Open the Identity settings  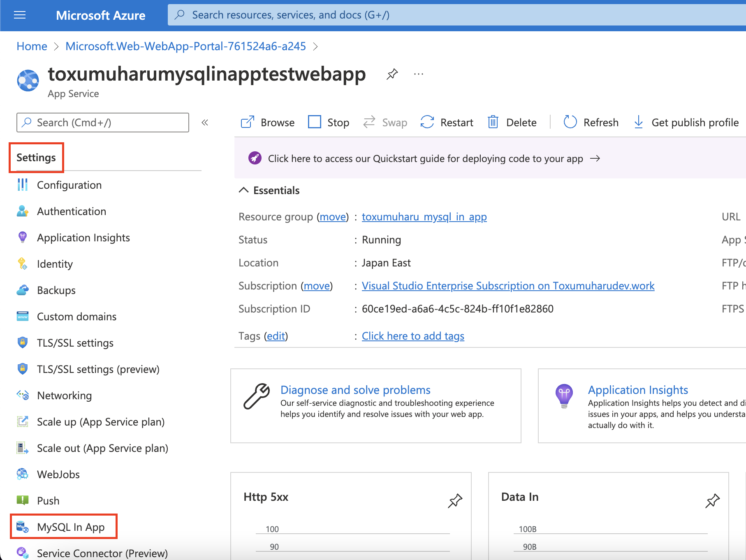tap(55, 264)
